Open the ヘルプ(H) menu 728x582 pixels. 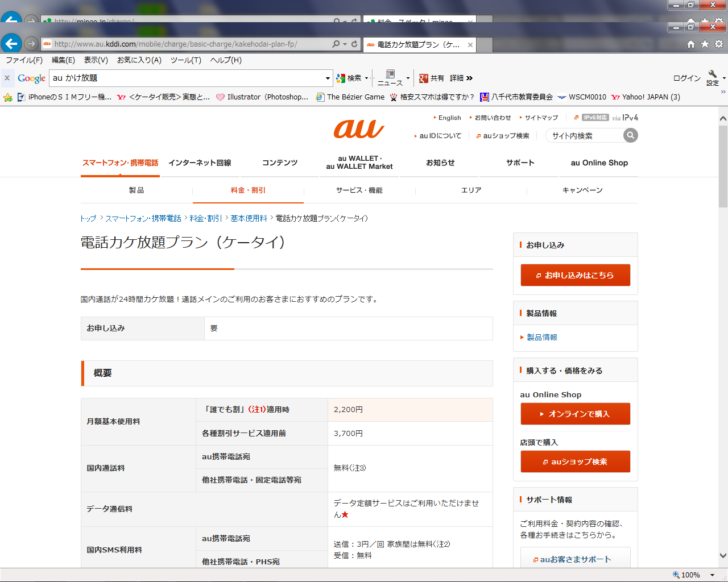[x=226, y=60]
